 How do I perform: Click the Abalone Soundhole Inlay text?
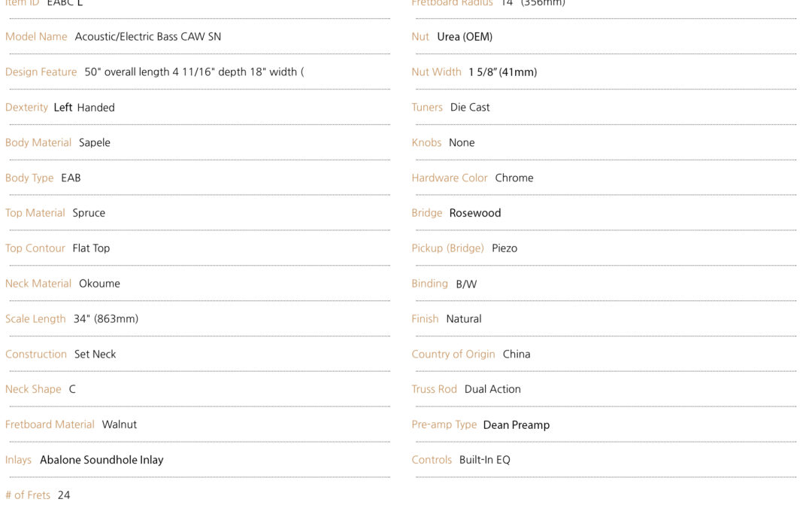tap(101, 460)
